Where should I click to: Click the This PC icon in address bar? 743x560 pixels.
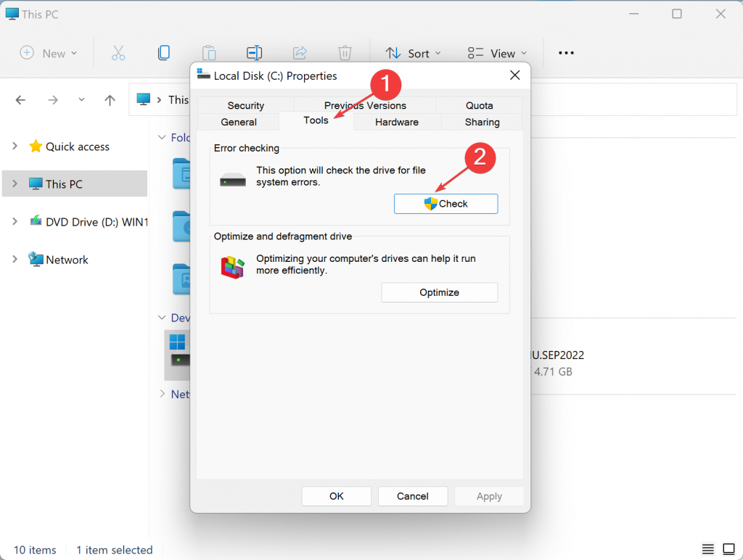click(144, 99)
